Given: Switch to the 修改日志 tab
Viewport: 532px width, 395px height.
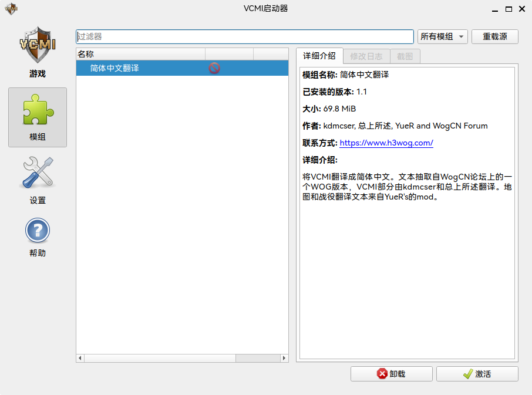Looking at the screenshot, I should 366,56.
